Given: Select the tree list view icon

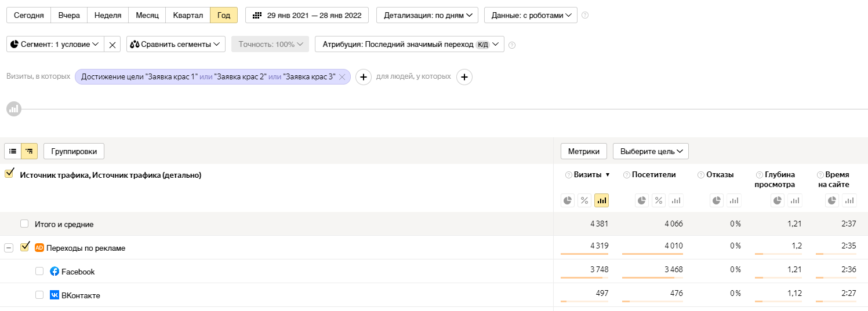Looking at the screenshot, I should 30,151.
